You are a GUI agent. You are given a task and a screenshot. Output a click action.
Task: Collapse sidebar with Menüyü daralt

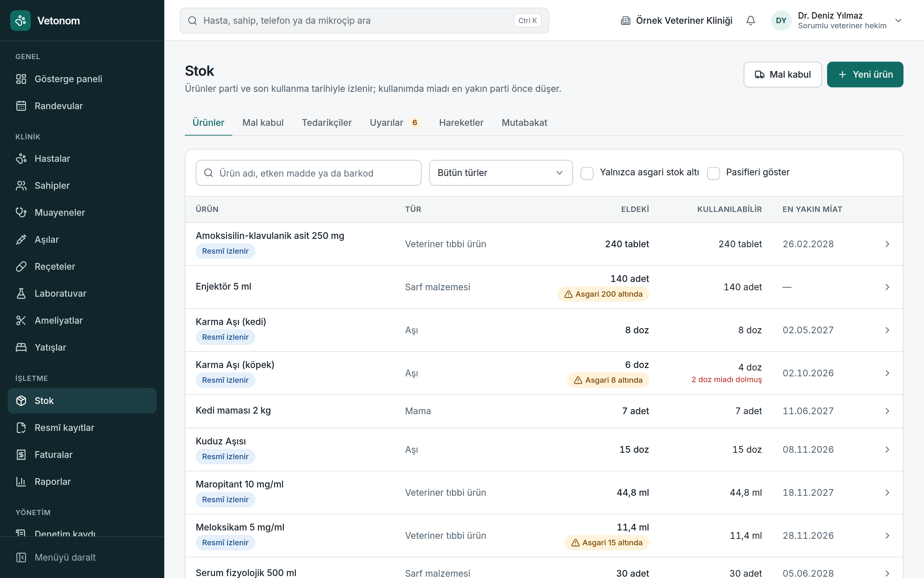82,557
